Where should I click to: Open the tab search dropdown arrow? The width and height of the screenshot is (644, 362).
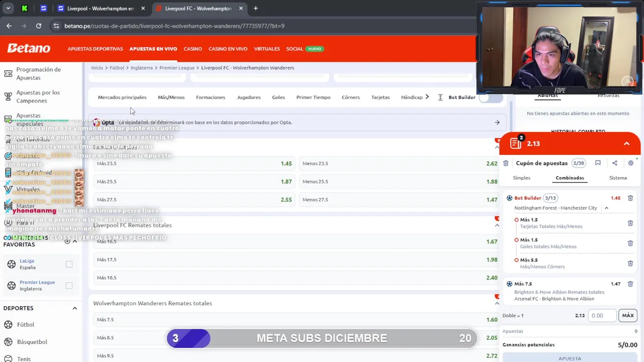[8, 9]
